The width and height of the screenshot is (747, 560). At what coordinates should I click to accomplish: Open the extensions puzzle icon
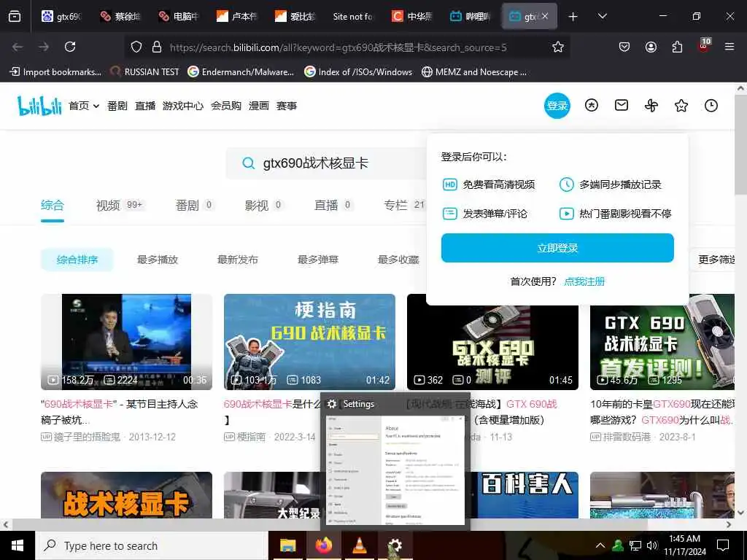(677, 47)
